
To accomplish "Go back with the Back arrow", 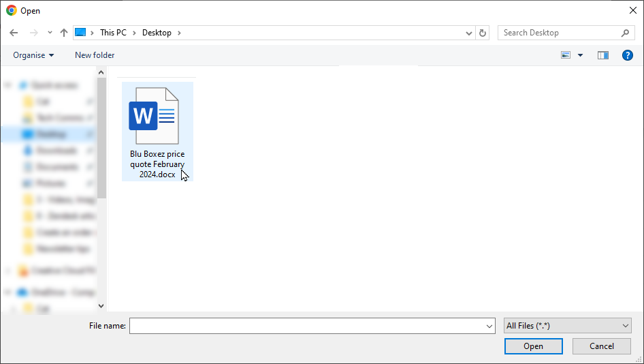I will 14,33.
